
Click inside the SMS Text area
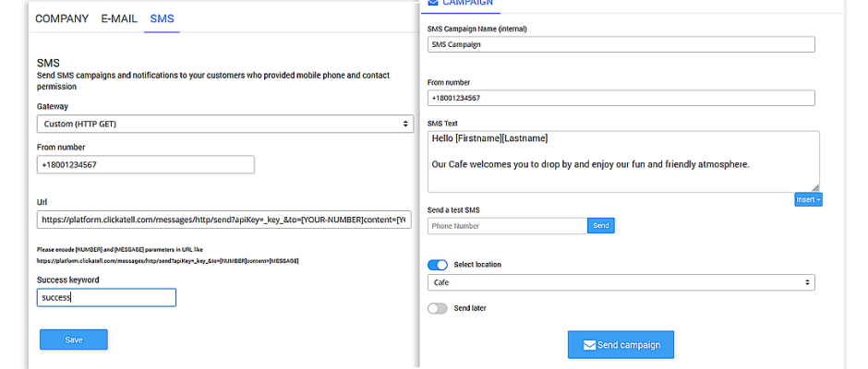coord(623,161)
